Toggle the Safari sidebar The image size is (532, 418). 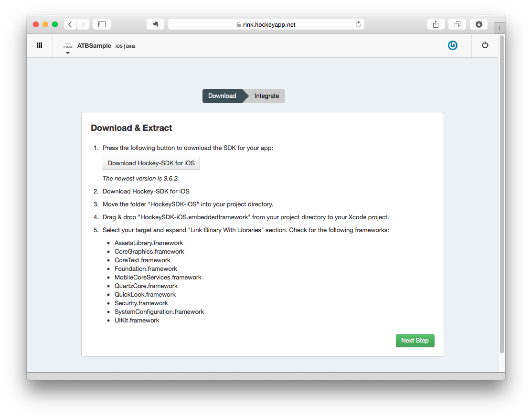point(102,24)
